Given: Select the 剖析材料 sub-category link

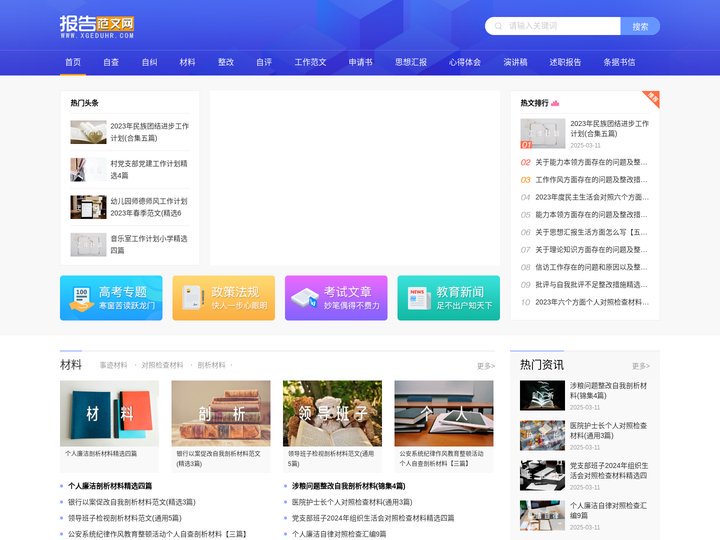Looking at the screenshot, I should (211, 365).
